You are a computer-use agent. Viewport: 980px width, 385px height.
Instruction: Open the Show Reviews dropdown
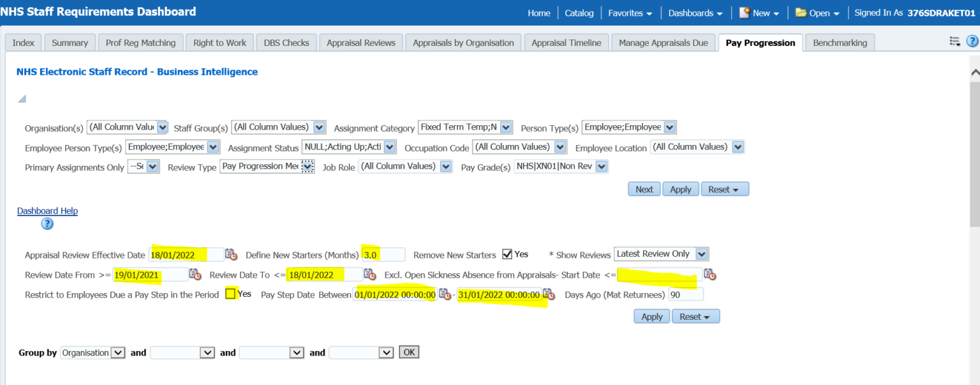[701, 254]
